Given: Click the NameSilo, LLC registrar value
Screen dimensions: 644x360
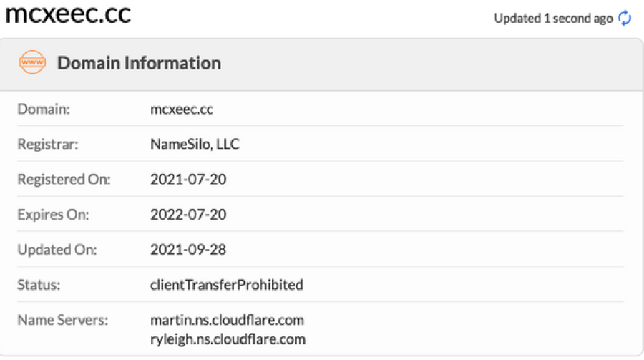Looking at the screenshot, I should click(x=195, y=144).
